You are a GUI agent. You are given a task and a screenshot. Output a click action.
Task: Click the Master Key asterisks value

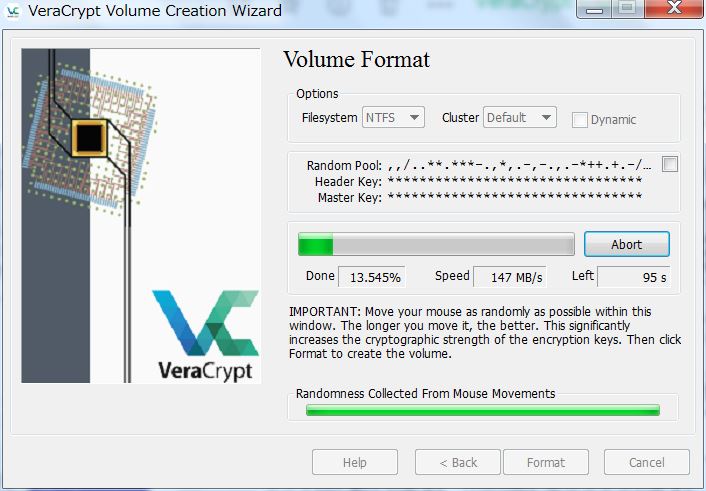[x=515, y=196]
